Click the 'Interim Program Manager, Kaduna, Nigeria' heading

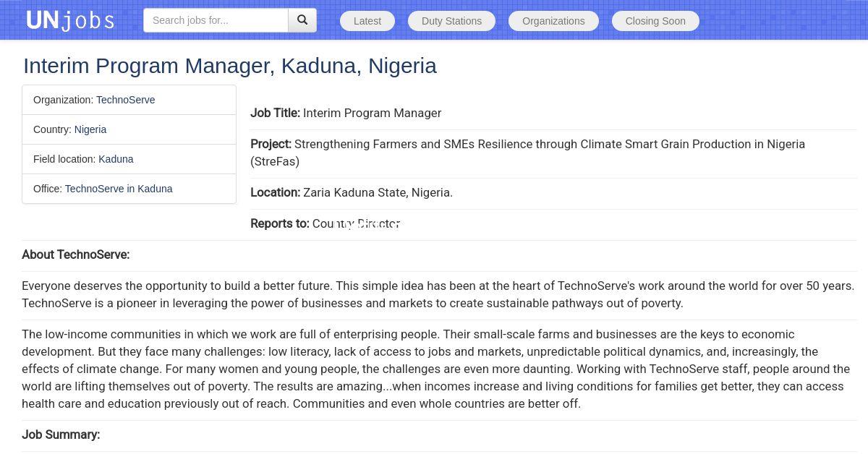pyautogui.click(x=230, y=66)
